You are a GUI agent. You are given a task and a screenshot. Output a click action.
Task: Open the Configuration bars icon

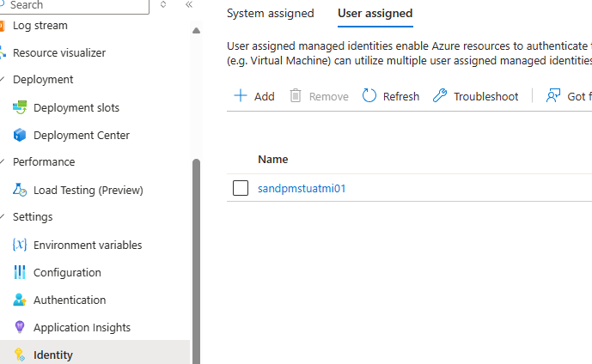[20, 272]
